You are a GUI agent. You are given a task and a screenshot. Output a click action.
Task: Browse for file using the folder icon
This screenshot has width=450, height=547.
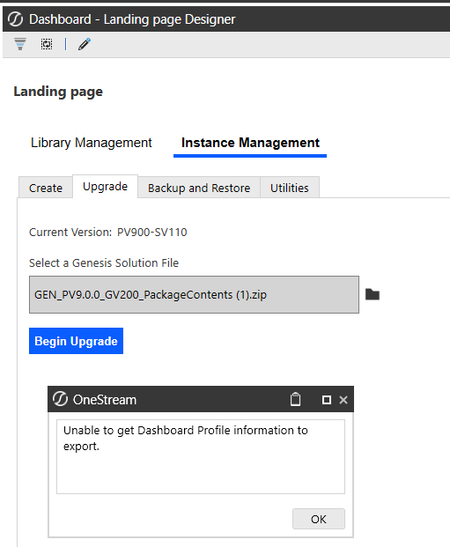(372, 294)
